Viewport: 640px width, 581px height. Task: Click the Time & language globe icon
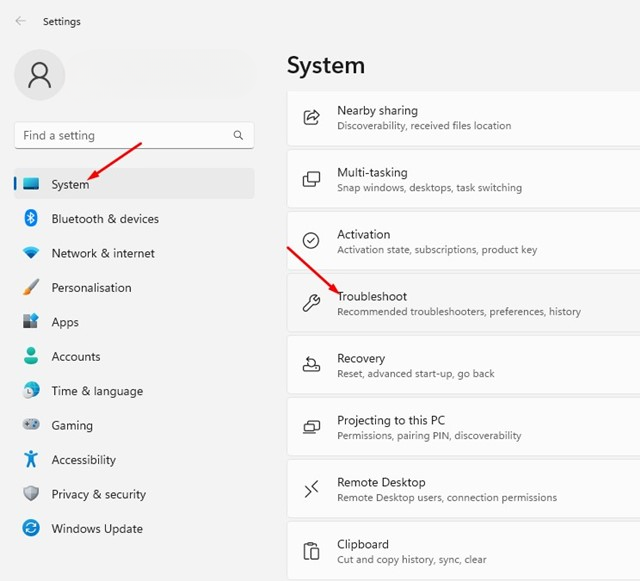[31, 390]
